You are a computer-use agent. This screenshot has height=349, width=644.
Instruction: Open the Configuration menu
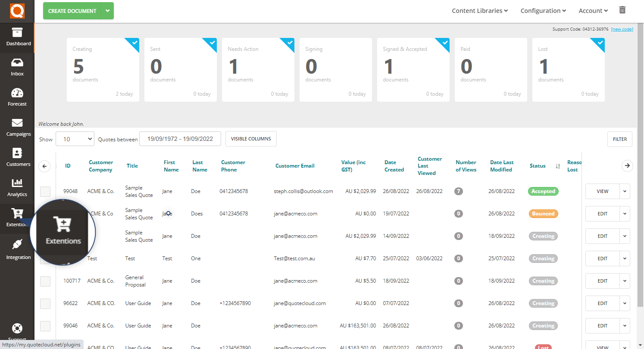tap(543, 10)
